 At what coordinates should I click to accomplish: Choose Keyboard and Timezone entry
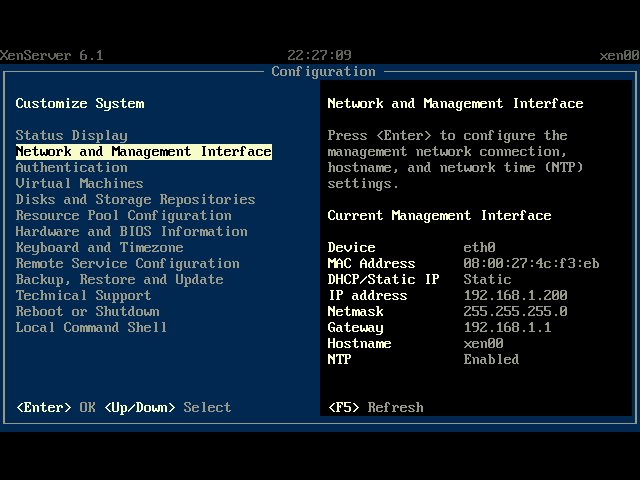click(99, 247)
